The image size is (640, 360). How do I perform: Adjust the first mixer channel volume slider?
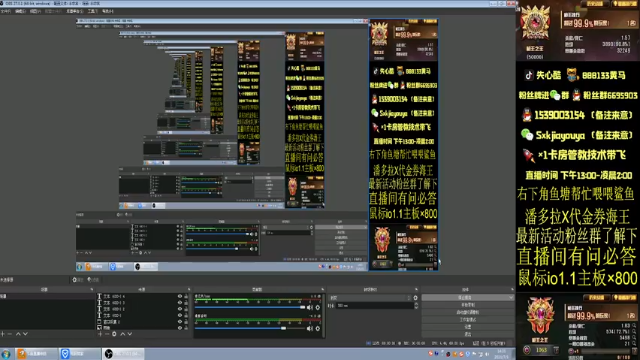pyautogui.click(x=250, y=307)
